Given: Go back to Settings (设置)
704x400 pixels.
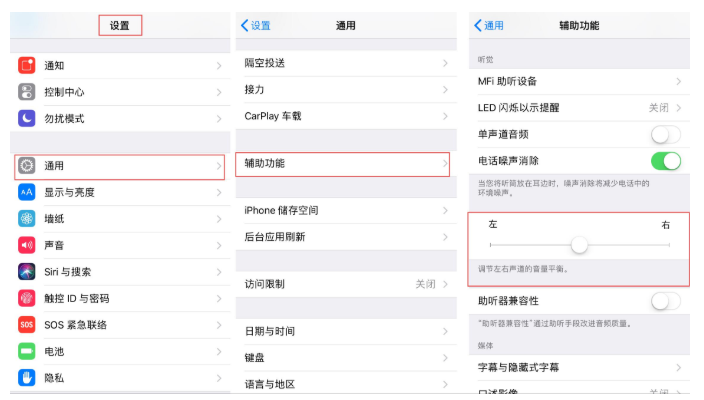Looking at the screenshot, I should [x=256, y=26].
